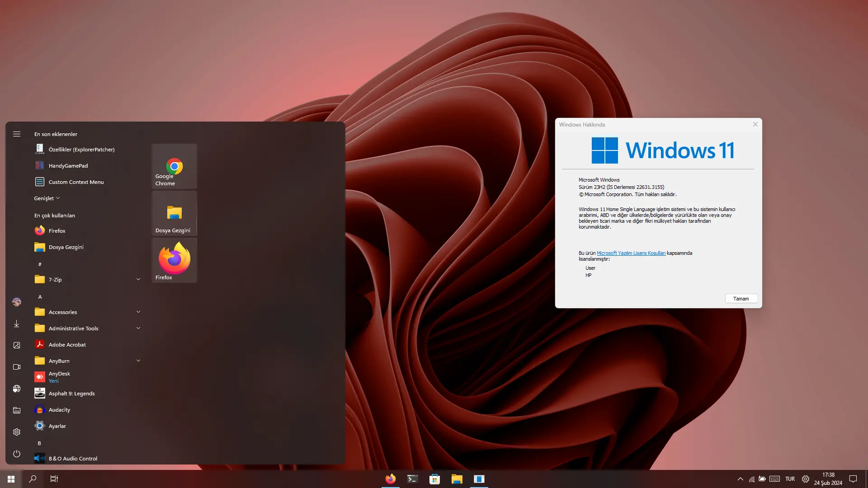The width and height of the screenshot is (868, 488).
Task: Open Task View on taskbar
Action: pos(54,479)
